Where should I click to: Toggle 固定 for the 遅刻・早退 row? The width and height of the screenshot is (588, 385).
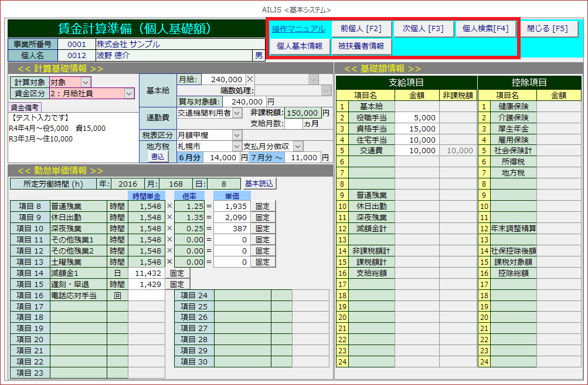pyautogui.click(x=177, y=284)
